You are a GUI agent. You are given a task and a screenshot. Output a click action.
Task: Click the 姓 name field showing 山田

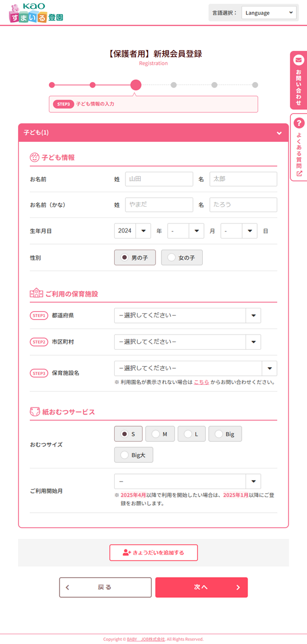coord(159,179)
